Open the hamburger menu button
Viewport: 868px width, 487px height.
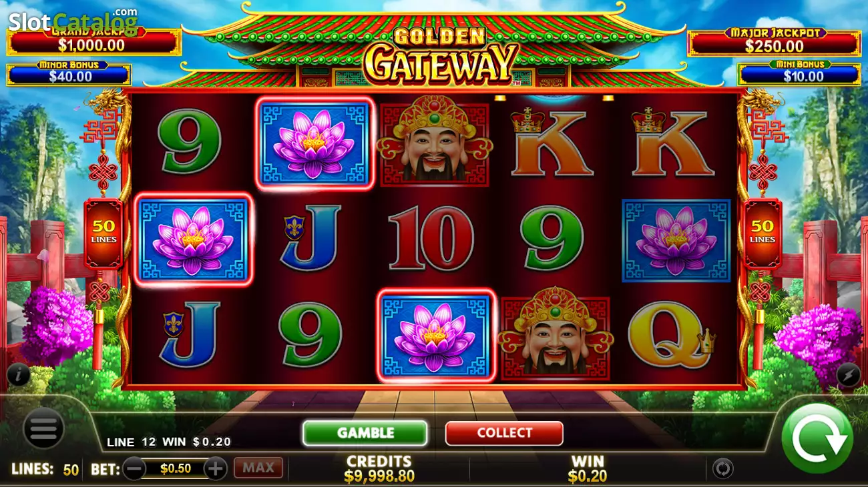(43, 428)
